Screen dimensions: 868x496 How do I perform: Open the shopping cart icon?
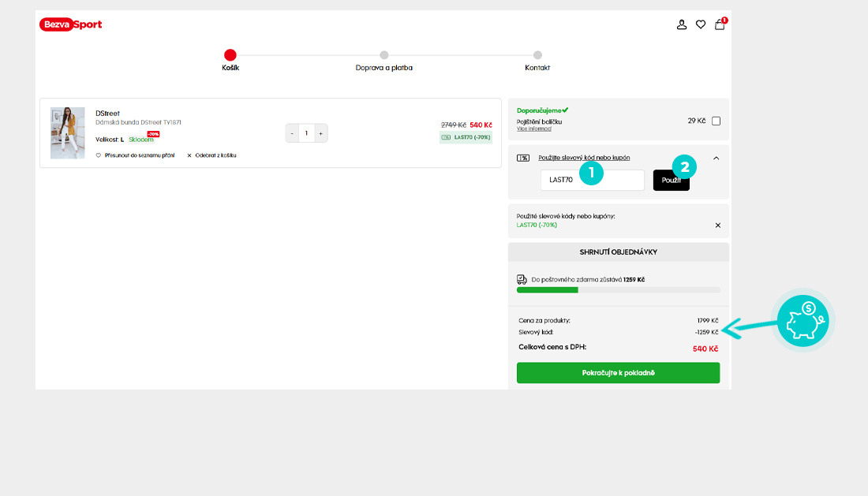tap(720, 24)
